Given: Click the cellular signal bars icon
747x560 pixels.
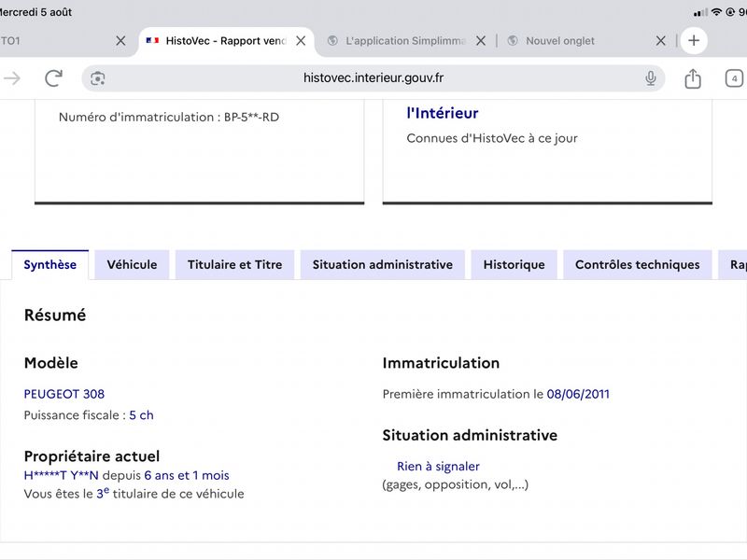Looking at the screenshot, I should pos(700,12).
